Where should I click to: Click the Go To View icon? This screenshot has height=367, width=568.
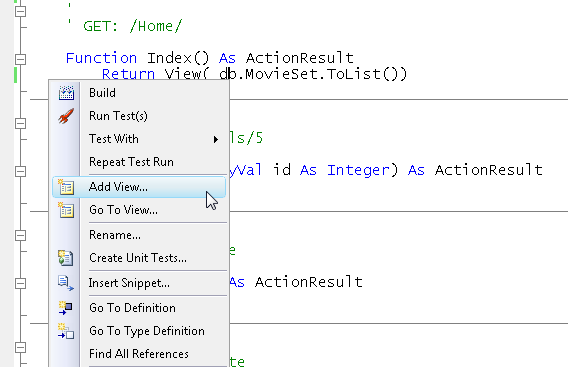[x=66, y=210]
